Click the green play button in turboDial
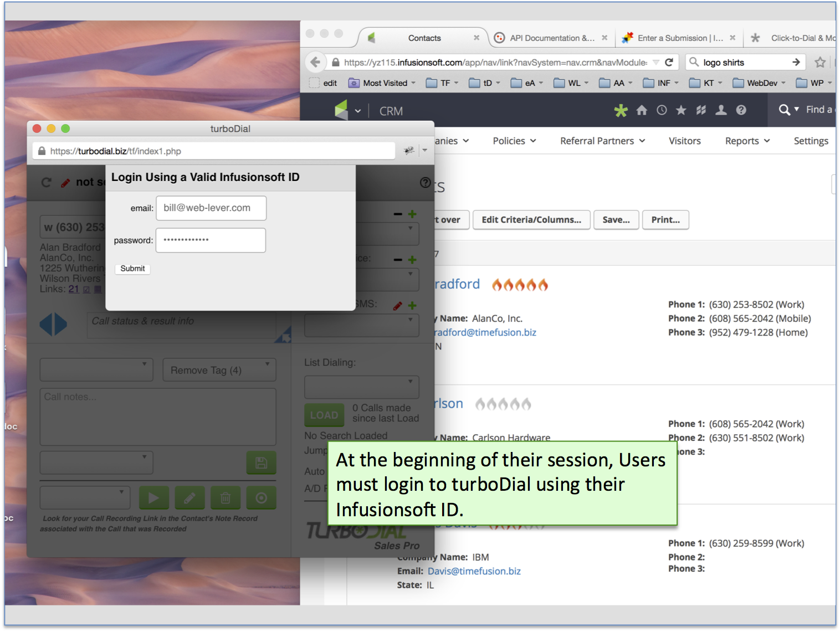Image resolution: width=840 pixels, height=632 pixels. click(x=153, y=498)
